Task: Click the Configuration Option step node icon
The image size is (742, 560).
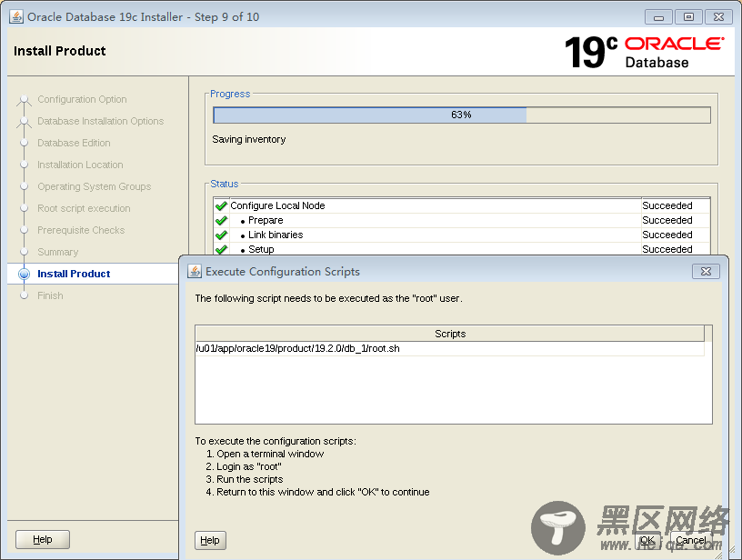Action: pyautogui.click(x=24, y=100)
